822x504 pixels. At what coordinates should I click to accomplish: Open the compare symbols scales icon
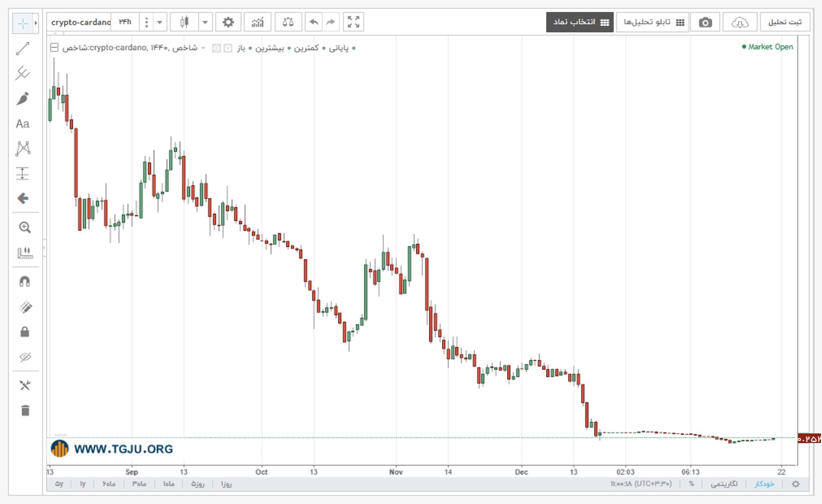pos(288,22)
